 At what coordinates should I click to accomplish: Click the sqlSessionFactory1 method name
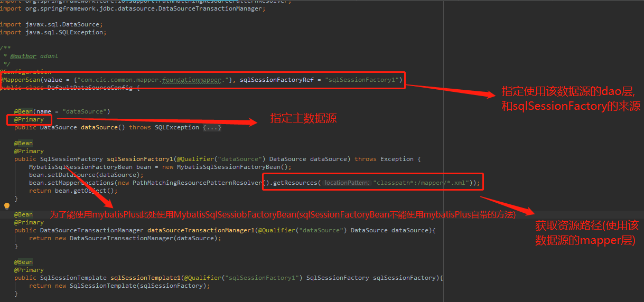(140, 159)
